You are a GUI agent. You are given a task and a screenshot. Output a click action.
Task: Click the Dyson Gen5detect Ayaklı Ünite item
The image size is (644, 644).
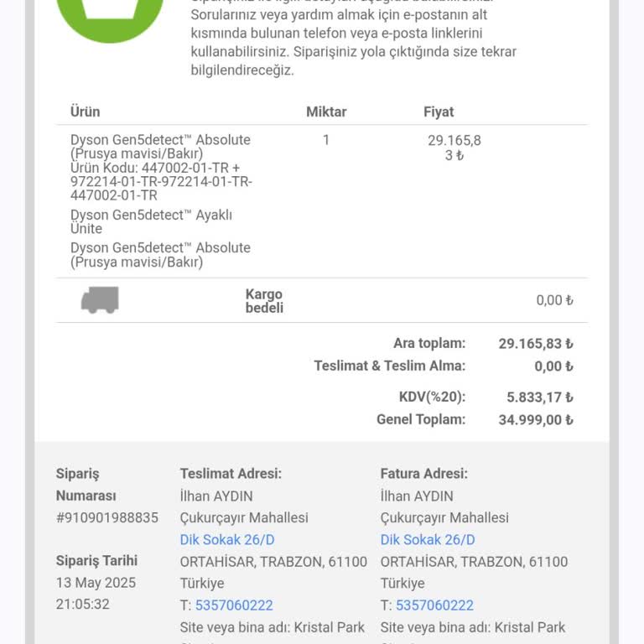coord(151,221)
